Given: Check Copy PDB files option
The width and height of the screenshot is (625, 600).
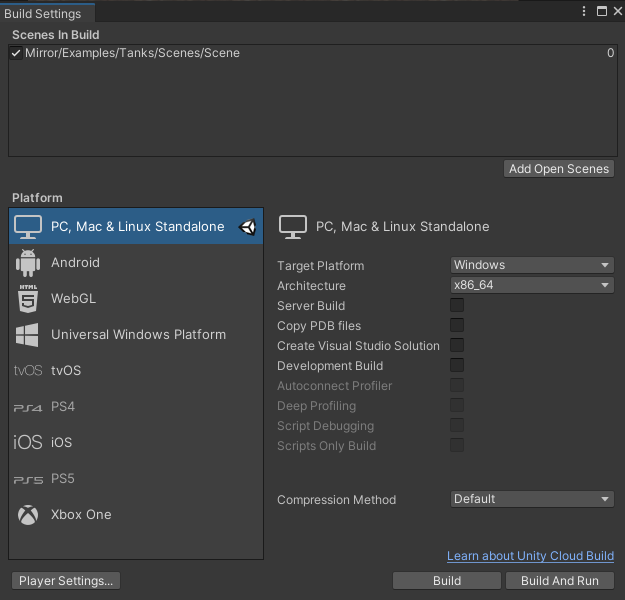Looking at the screenshot, I should pos(457,326).
